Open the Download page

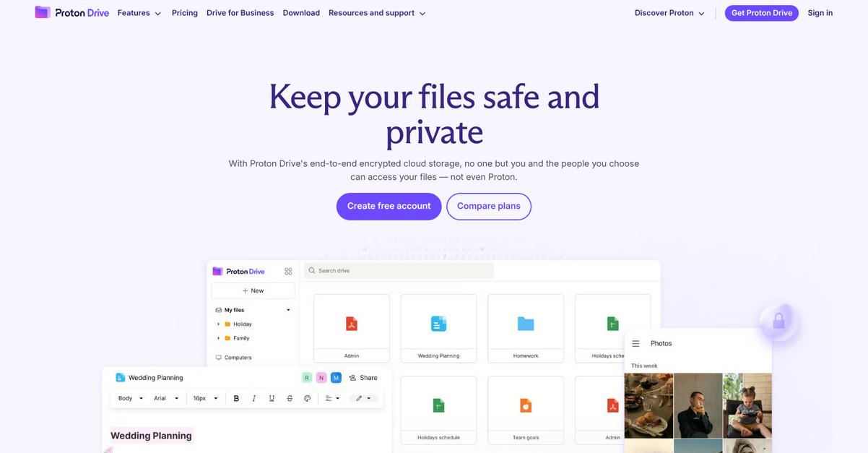click(301, 13)
